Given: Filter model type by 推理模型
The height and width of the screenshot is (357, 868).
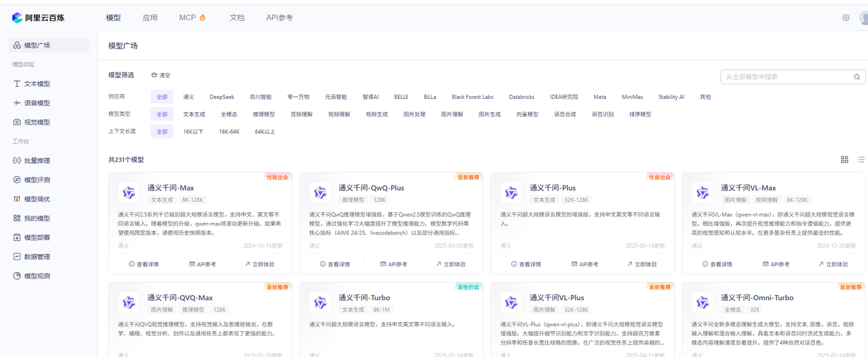Looking at the screenshot, I should (x=264, y=114).
